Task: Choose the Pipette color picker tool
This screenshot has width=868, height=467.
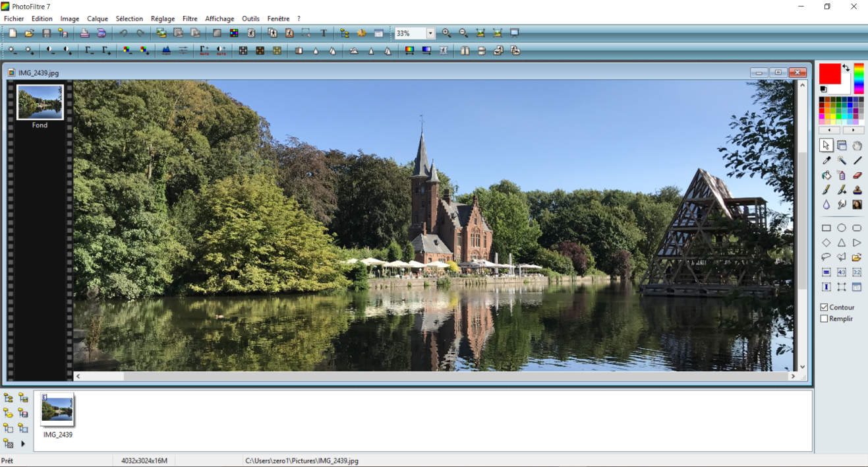Action: pyautogui.click(x=826, y=160)
